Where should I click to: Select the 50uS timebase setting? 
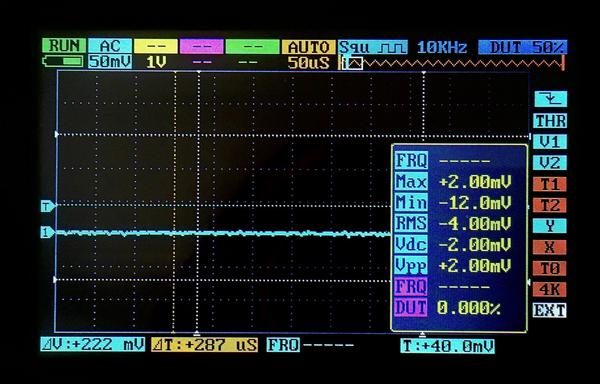click(x=308, y=63)
